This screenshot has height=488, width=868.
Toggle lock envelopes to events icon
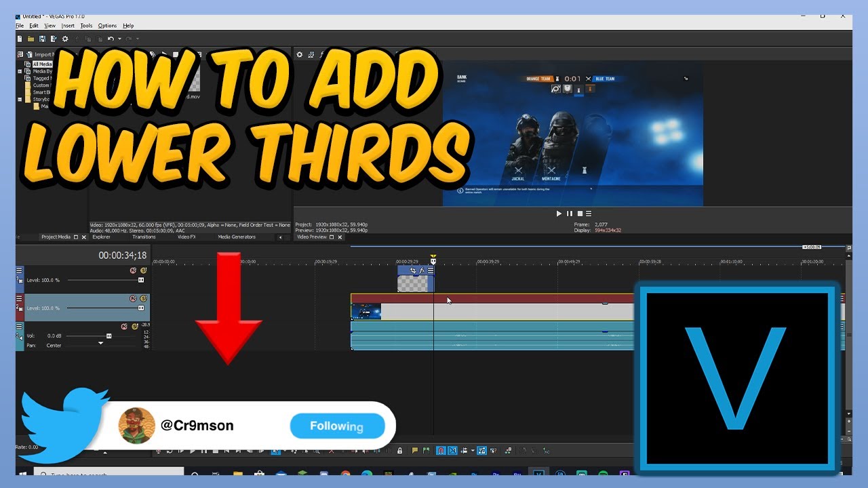pos(482,451)
